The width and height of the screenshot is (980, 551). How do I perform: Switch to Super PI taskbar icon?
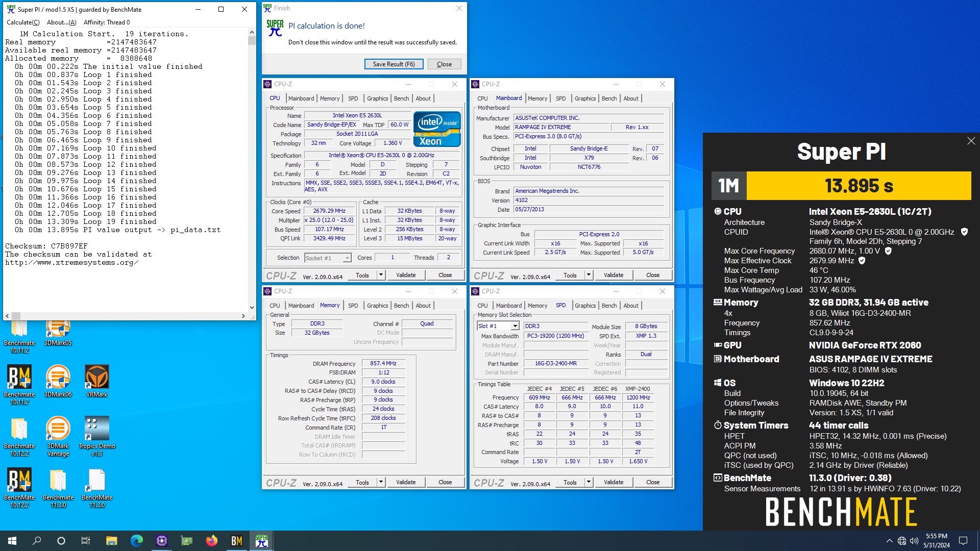coord(261,541)
